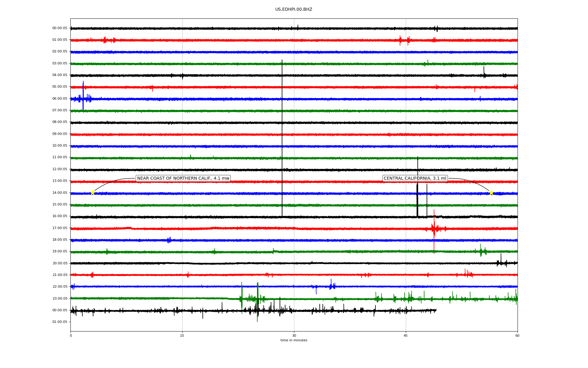Click the yellow star near Northern Calif. event

[x=92, y=193]
